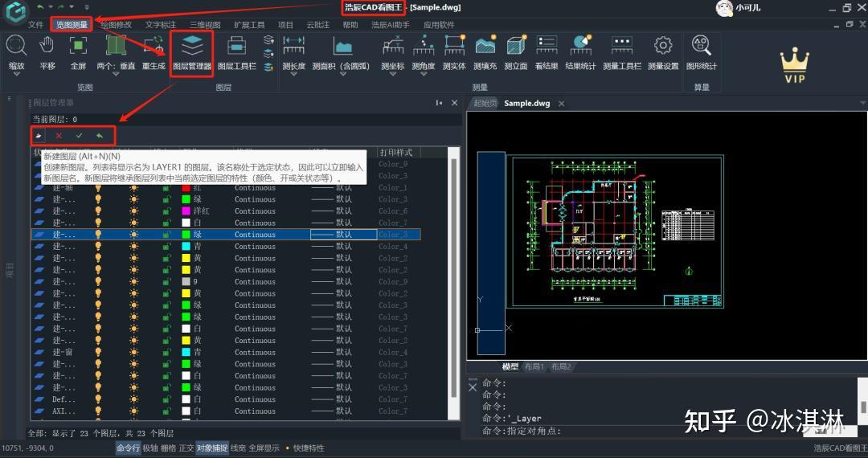
Task: Switch to the 布局1 layout tab
Action: 534,366
